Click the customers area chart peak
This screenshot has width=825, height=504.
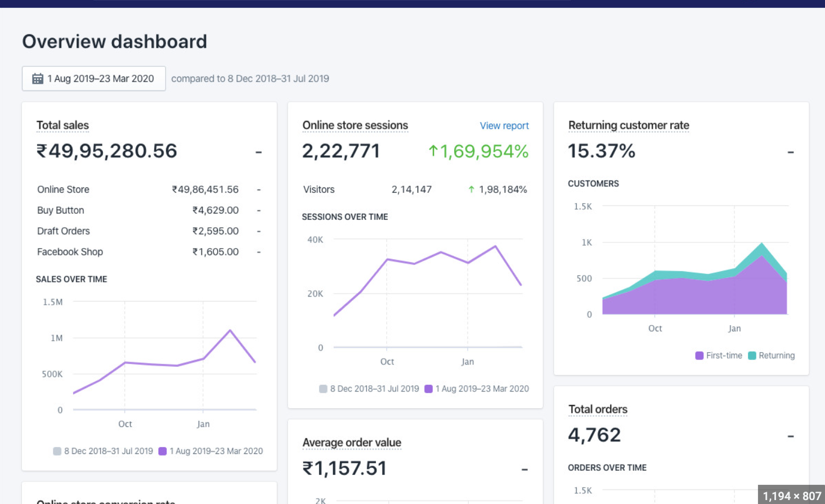[x=762, y=244]
